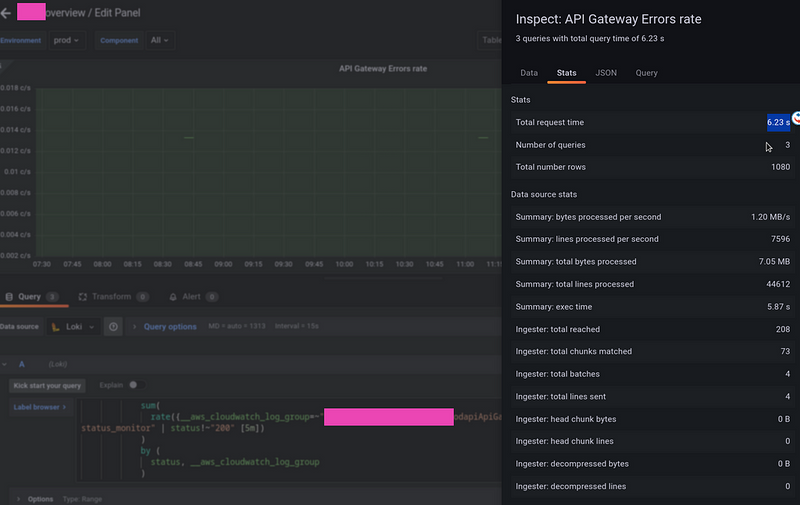Click the Data source stats heading
Screen dimensions: 800x505
pos(544,194)
